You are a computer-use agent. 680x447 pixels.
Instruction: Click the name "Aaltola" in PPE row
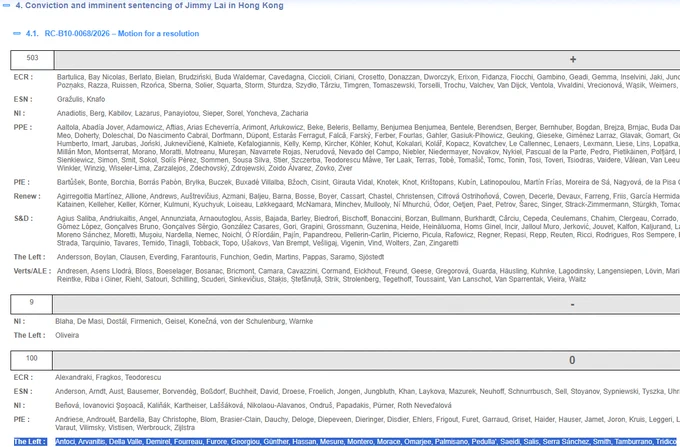click(x=68, y=127)
